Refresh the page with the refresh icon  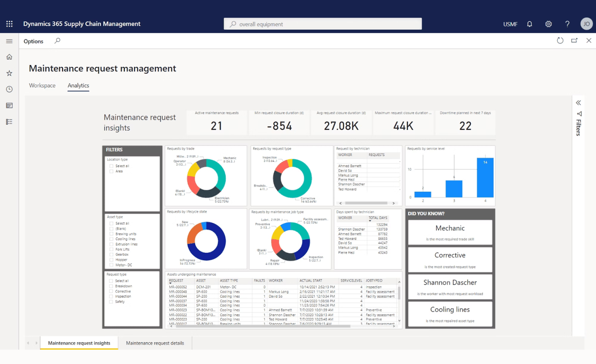pos(560,40)
